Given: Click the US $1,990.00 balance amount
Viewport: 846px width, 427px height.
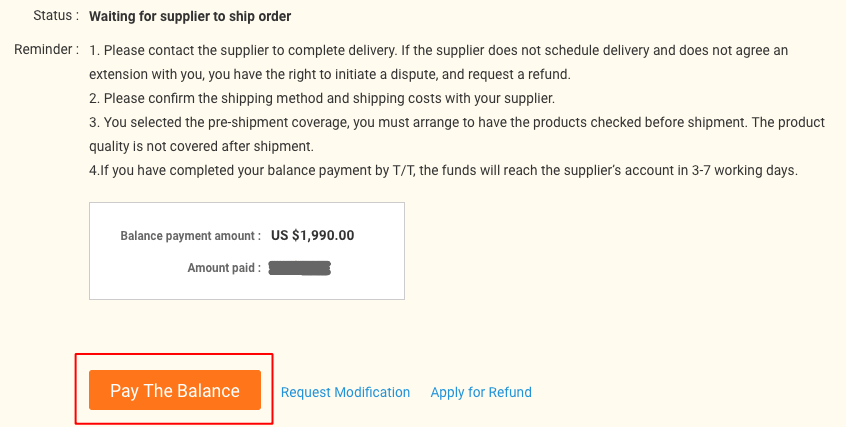Looking at the screenshot, I should pyautogui.click(x=312, y=235).
